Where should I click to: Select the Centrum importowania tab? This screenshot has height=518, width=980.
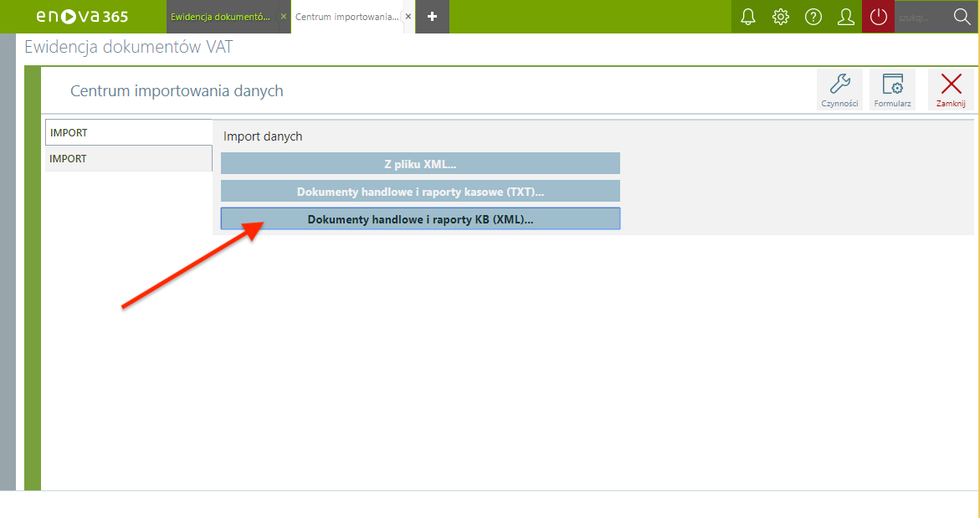pos(346,17)
